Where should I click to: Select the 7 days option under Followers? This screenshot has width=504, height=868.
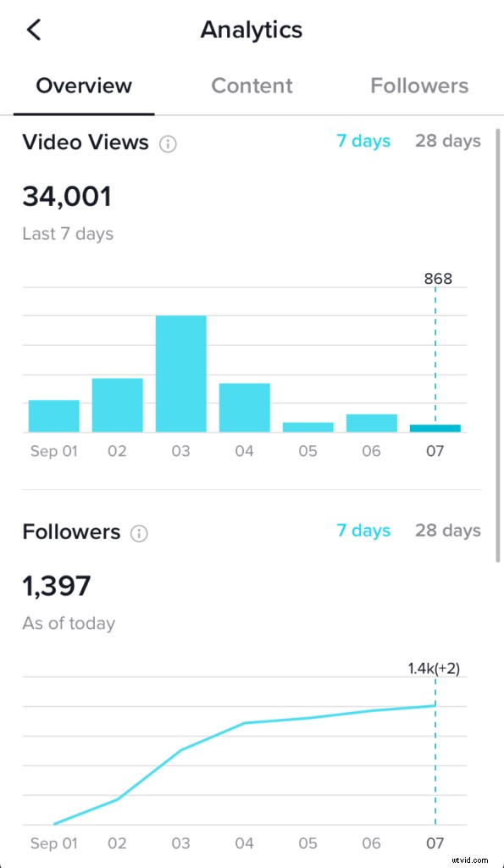[x=363, y=530]
